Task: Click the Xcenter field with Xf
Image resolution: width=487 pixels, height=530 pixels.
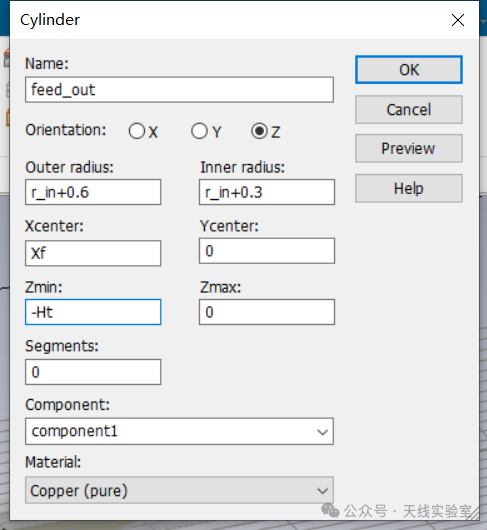Action: click(x=93, y=253)
